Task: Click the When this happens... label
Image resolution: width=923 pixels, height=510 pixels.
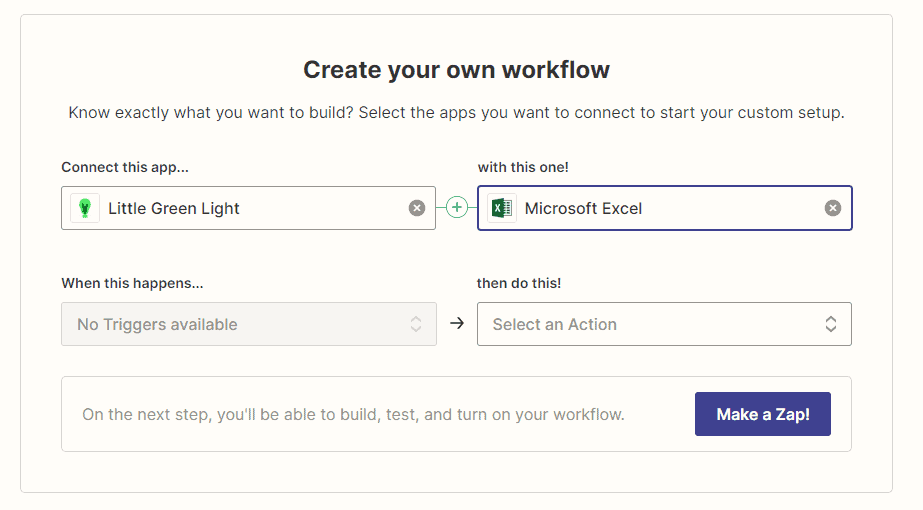Action: point(132,283)
